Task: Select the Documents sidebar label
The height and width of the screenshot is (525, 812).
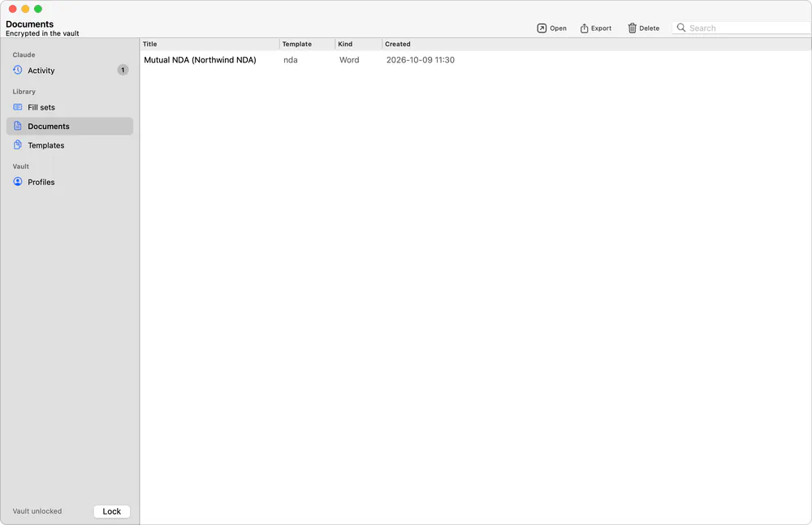Action: click(49, 127)
